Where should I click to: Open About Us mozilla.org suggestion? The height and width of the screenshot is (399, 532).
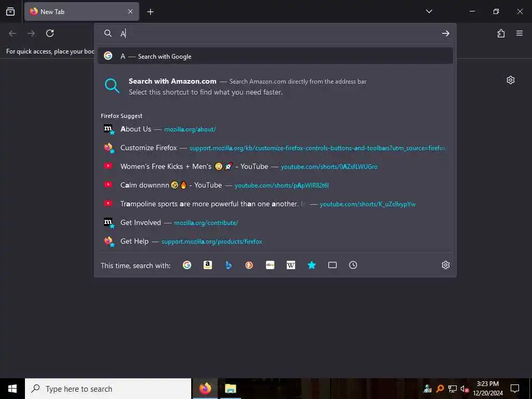click(275, 129)
